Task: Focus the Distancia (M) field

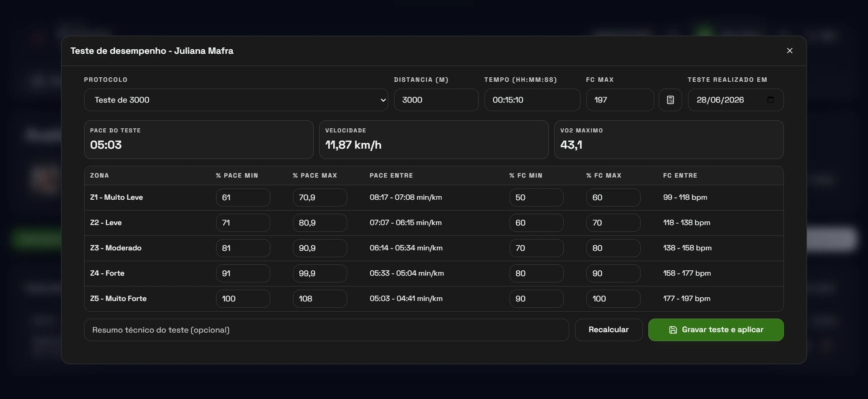Action: coord(436,100)
